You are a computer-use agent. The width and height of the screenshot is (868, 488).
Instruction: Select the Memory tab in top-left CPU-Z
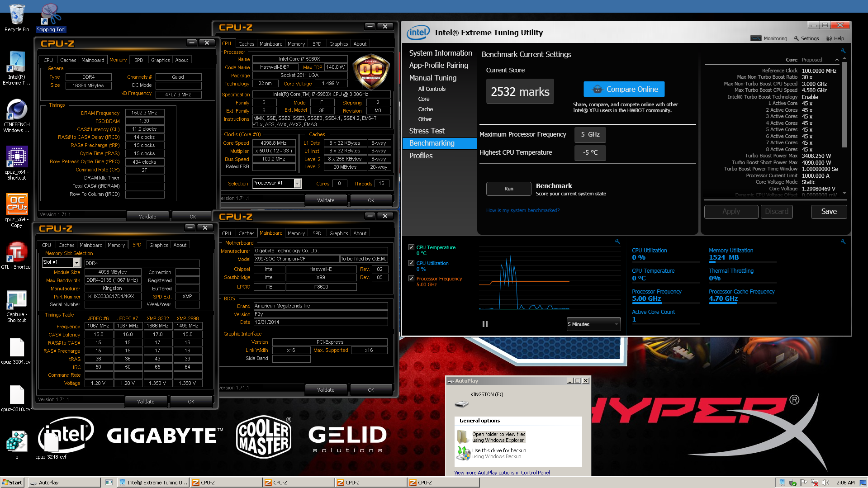pyautogui.click(x=118, y=60)
